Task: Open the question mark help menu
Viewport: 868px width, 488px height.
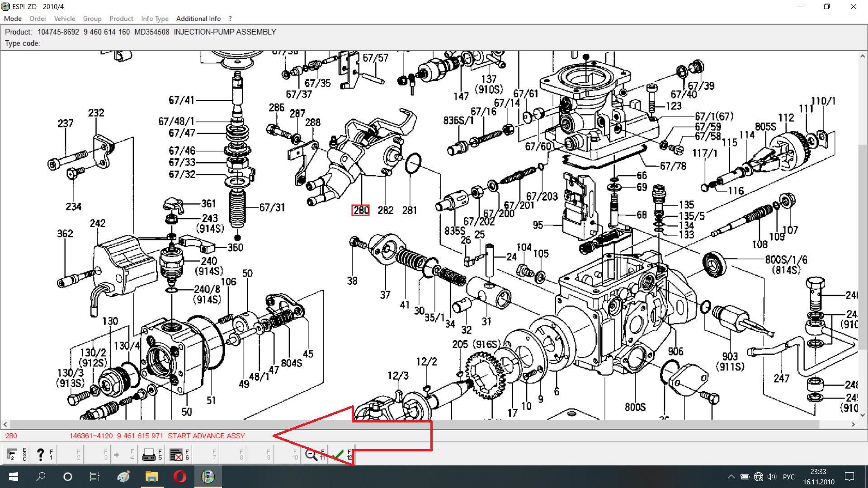Action: pos(230,19)
